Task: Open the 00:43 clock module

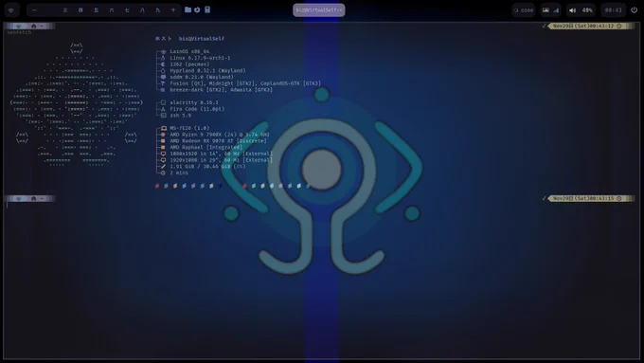Action: (613, 10)
